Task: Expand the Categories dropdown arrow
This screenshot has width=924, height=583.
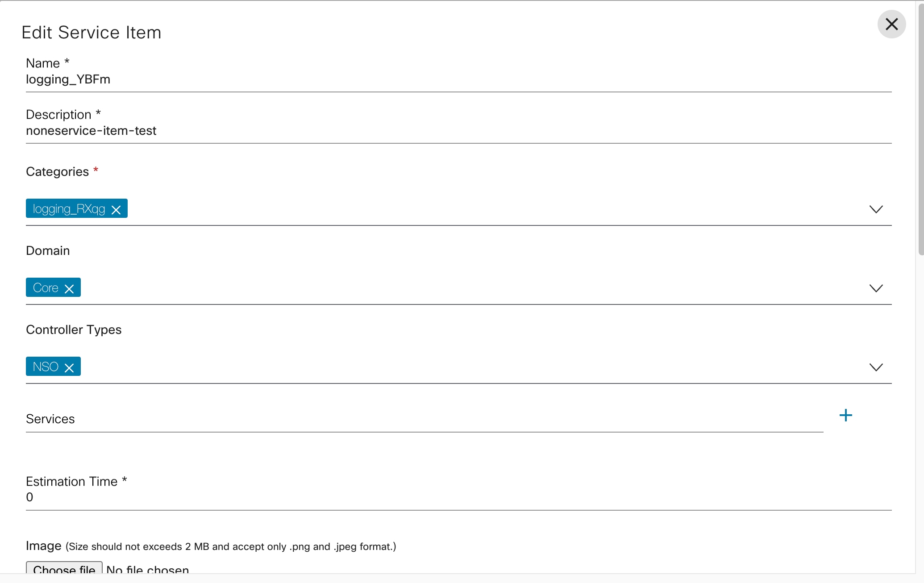Action: click(x=876, y=209)
